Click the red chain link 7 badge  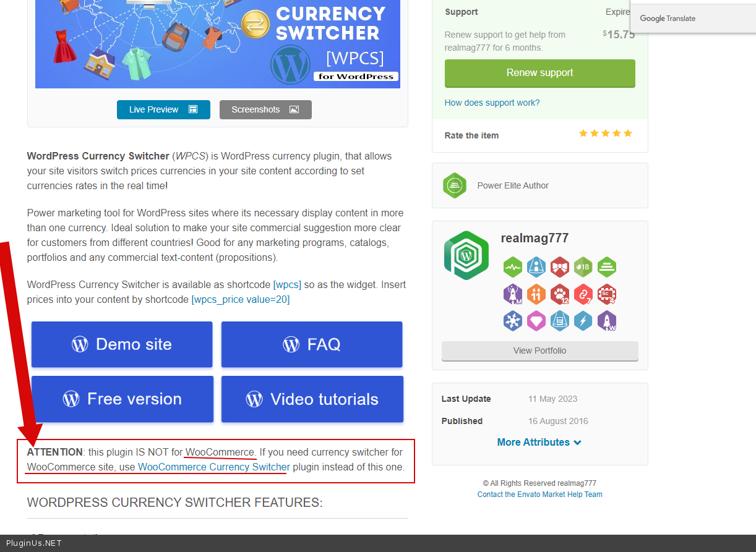pos(583,294)
